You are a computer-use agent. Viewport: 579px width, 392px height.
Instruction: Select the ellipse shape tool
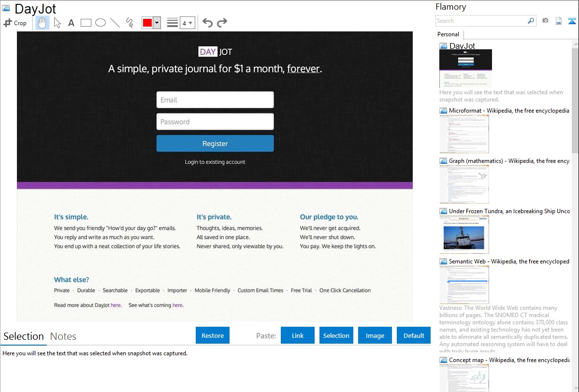click(x=101, y=23)
